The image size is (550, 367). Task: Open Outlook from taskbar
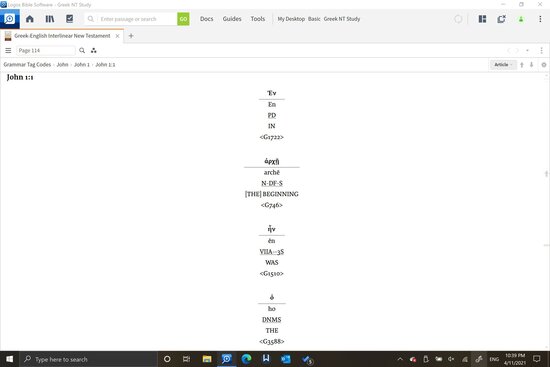tap(286, 359)
